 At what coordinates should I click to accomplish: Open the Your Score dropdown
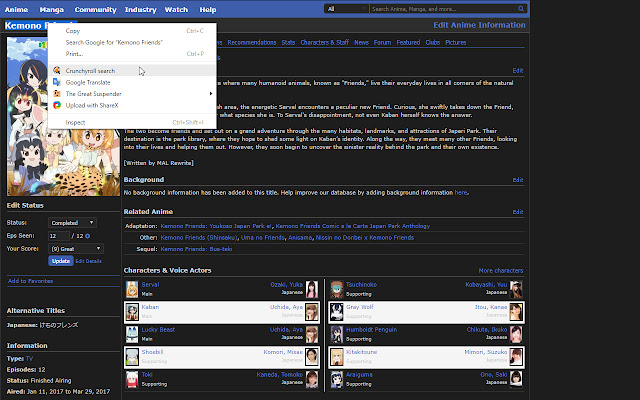[76, 249]
